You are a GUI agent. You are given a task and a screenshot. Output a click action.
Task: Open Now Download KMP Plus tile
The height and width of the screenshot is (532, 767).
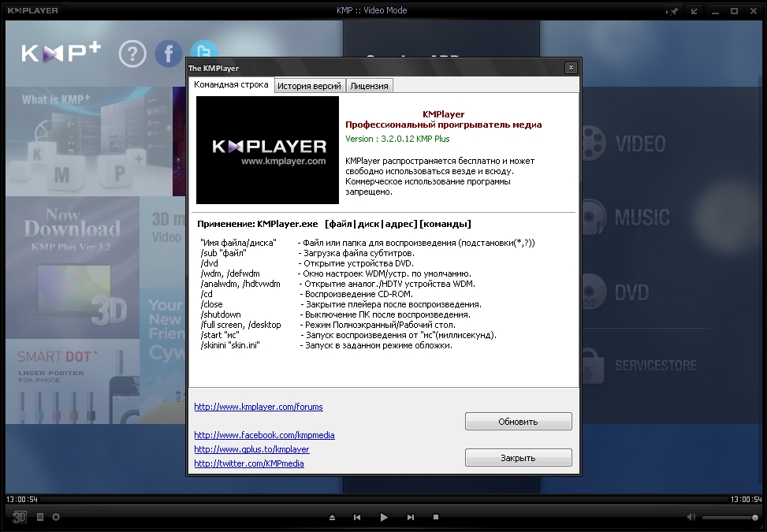(x=73, y=267)
